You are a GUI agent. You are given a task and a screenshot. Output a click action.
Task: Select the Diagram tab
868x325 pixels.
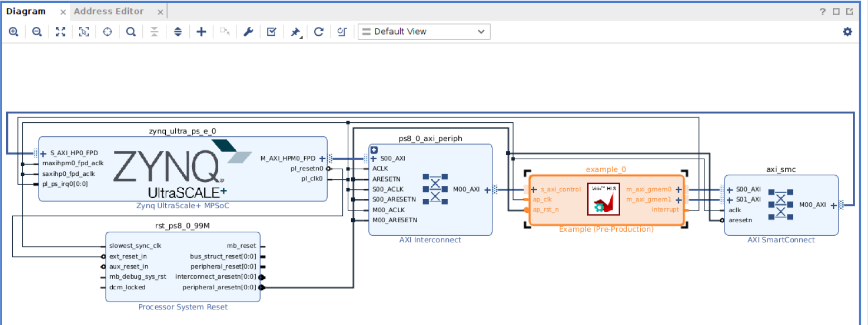pyautogui.click(x=26, y=11)
